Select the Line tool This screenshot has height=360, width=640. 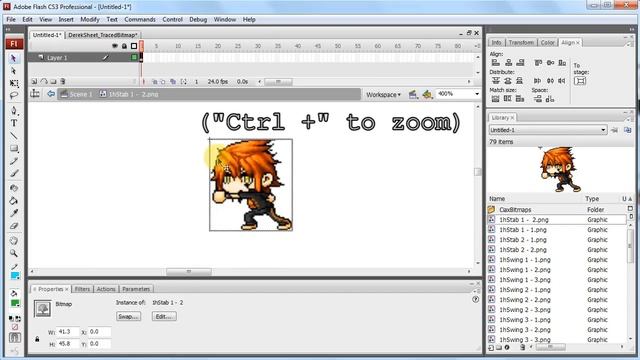point(14,136)
